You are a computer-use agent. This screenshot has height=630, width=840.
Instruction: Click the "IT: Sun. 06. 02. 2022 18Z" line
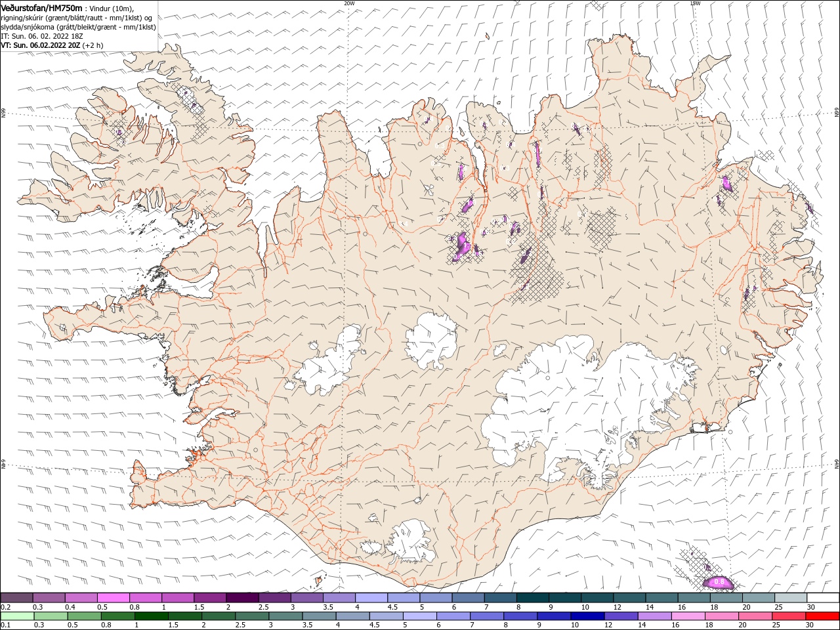click(x=41, y=36)
